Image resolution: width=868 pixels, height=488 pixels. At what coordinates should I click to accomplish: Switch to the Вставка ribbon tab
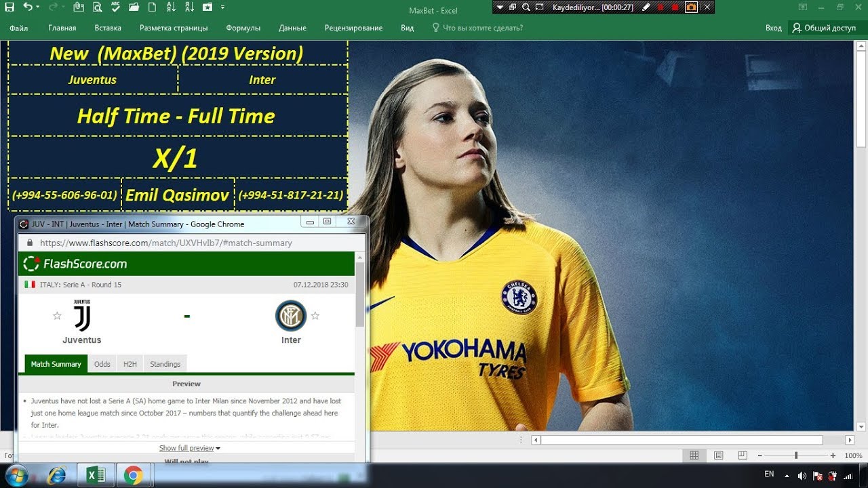point(108,28)
